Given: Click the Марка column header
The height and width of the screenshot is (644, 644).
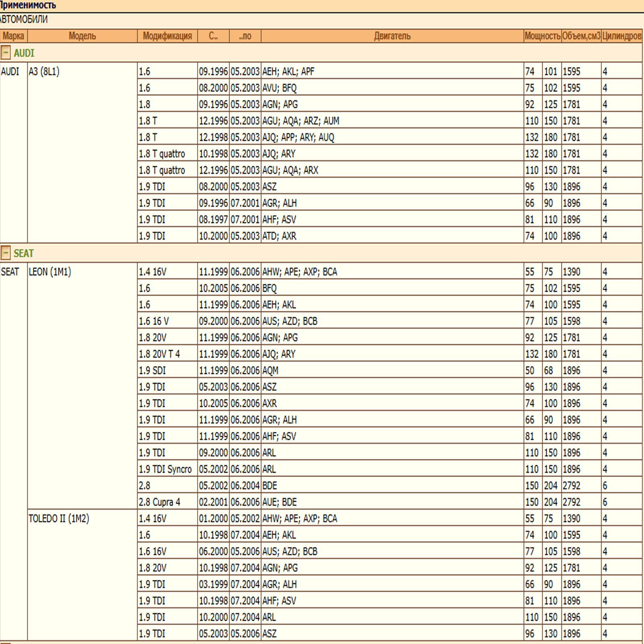Looking at the screenshot, I should point(13,36).
